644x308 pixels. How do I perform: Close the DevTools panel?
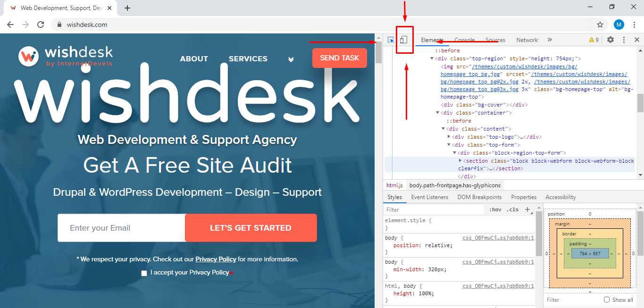pos(637,40)
